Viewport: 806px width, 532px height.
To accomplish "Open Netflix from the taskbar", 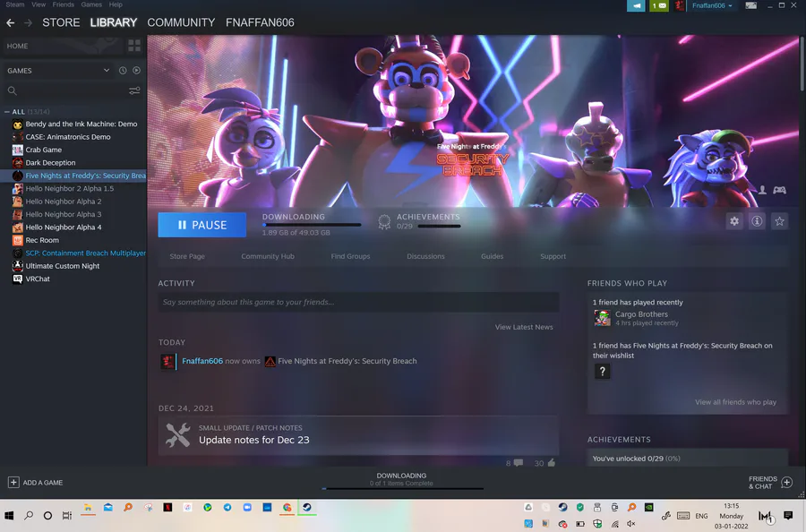I will point(167,507).
